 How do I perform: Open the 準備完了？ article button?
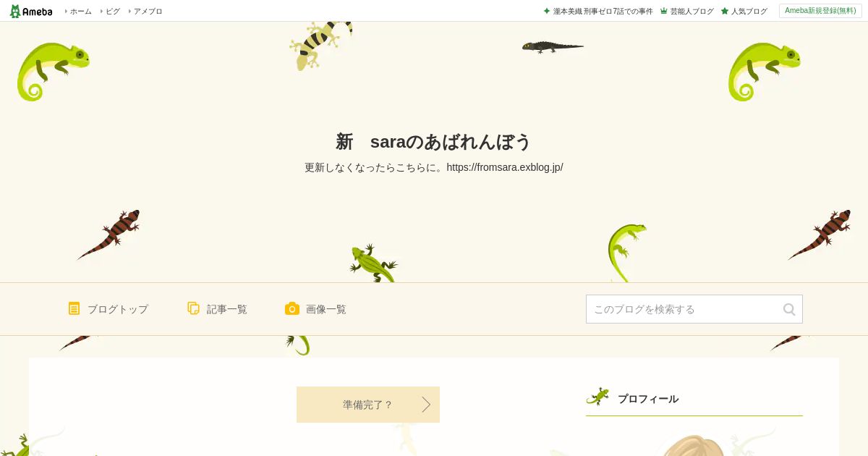coord(368,405)
